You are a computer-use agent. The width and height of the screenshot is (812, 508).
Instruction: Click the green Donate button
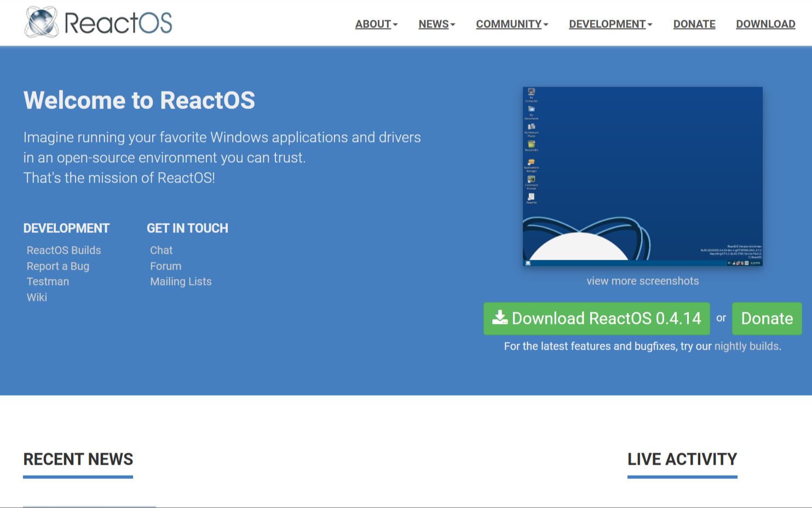coord(767,318)
